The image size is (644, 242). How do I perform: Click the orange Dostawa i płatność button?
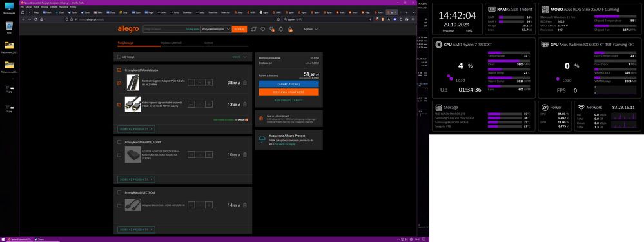289,92
